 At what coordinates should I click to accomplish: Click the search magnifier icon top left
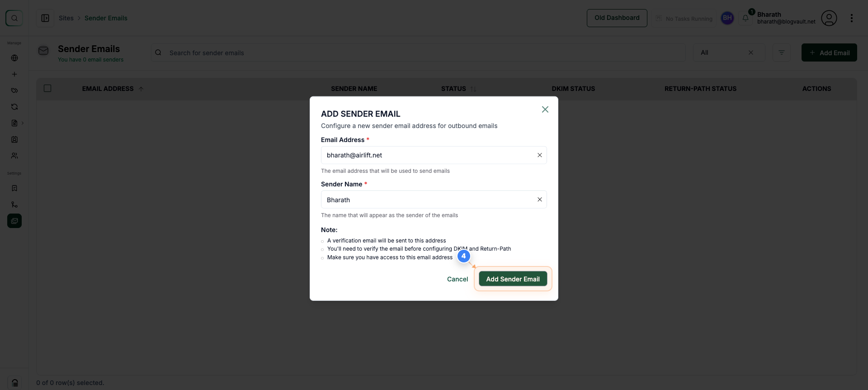tap(14, 18)
